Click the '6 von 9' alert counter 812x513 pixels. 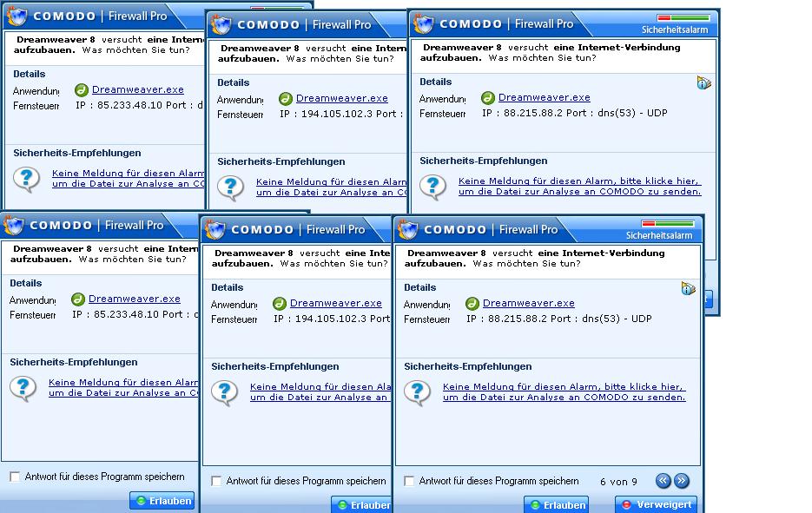click(x=619, y=482)
